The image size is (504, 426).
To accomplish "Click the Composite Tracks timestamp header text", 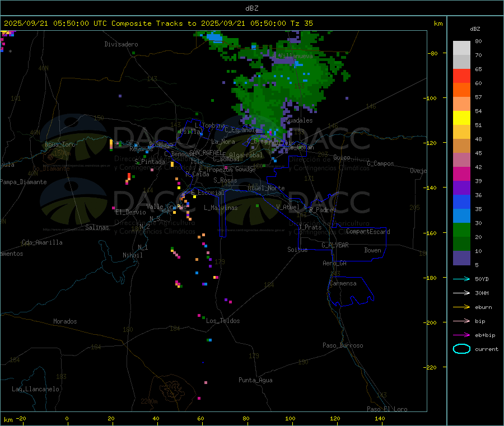I will [x=158, y=24].
